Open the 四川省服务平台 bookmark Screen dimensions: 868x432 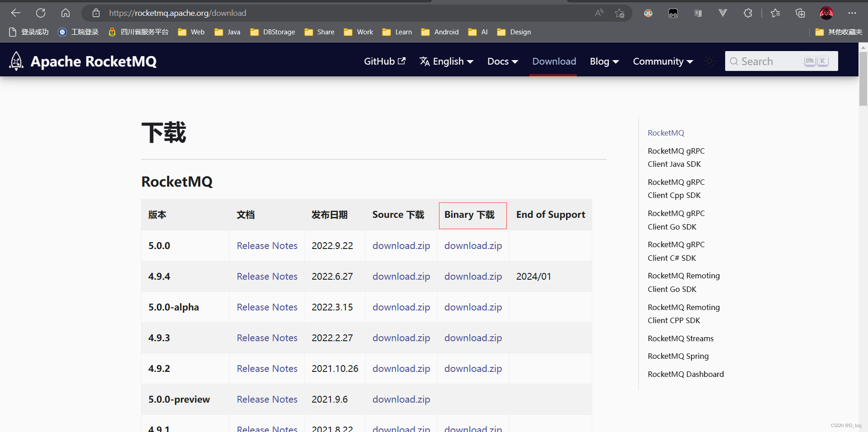click(x=138, y=32)
